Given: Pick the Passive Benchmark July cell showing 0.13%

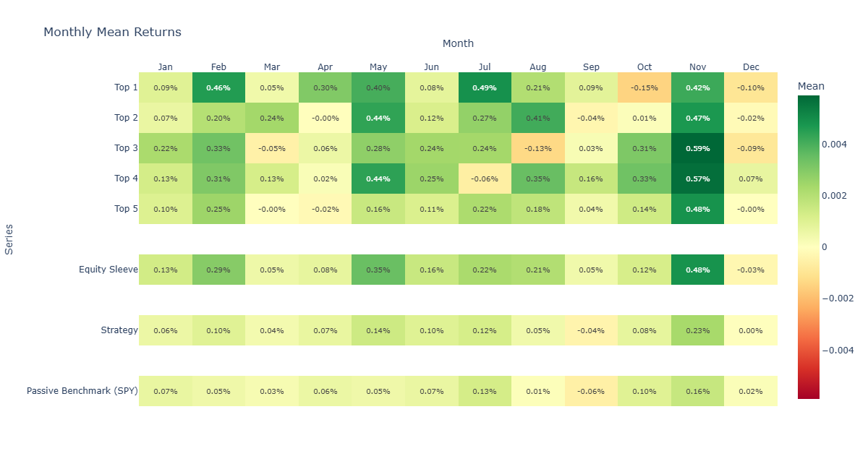Looking at the screenshot, I should coord(485,391).
